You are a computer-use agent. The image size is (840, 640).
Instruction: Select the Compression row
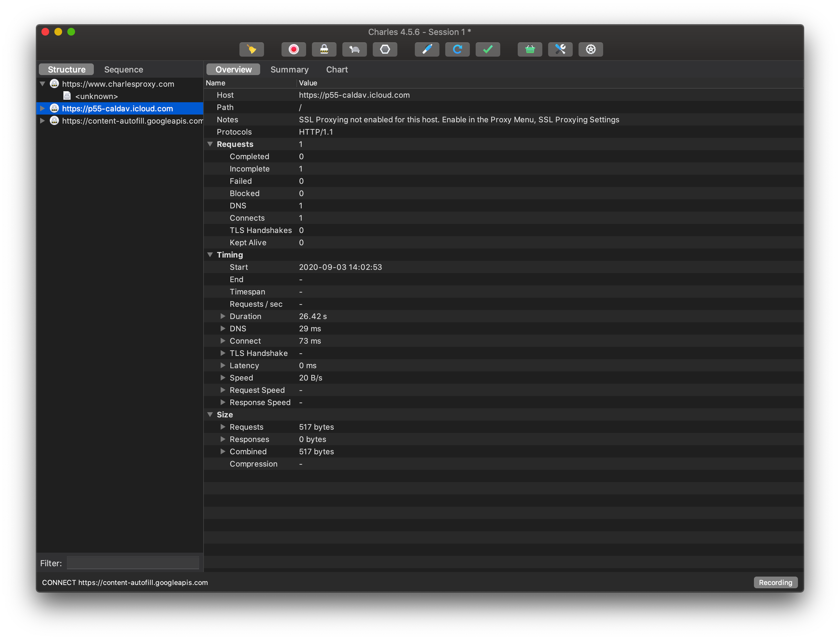[x=503, y=464]
